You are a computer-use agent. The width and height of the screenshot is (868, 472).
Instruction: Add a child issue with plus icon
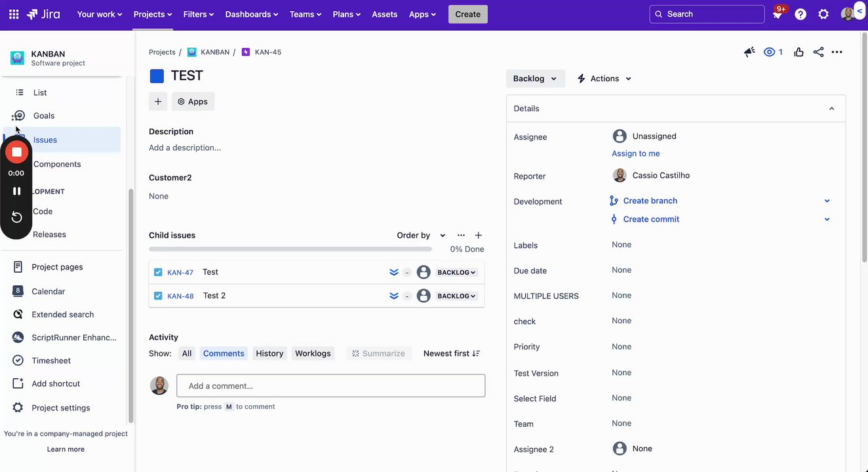(x=479, y=235)
